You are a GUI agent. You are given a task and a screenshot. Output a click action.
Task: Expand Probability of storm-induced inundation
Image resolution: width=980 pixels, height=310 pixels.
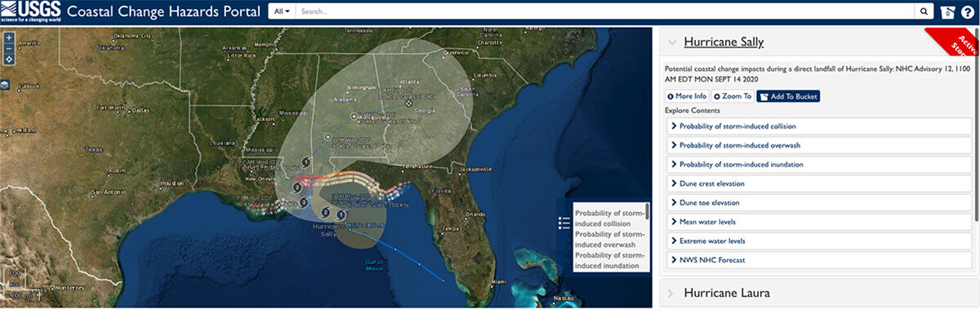[x=819, y=165]
